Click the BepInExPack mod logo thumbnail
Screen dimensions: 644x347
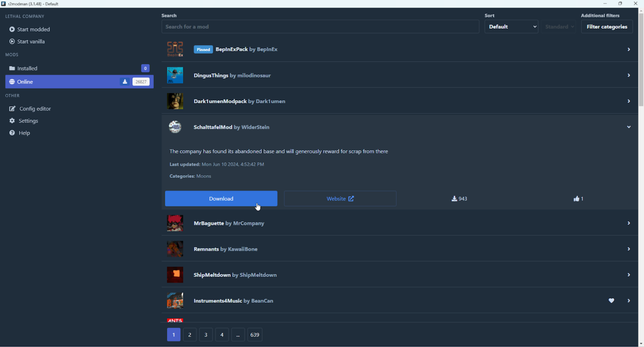pos(175,49)
